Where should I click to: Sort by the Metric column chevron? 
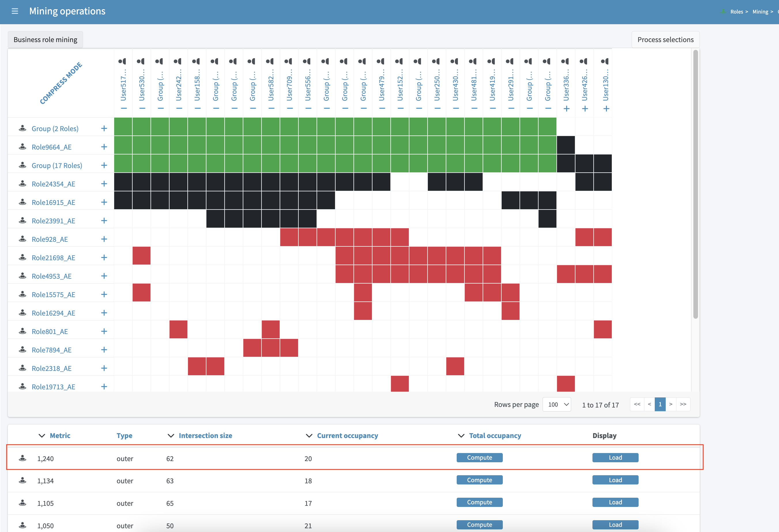click(x=42, y=435)
